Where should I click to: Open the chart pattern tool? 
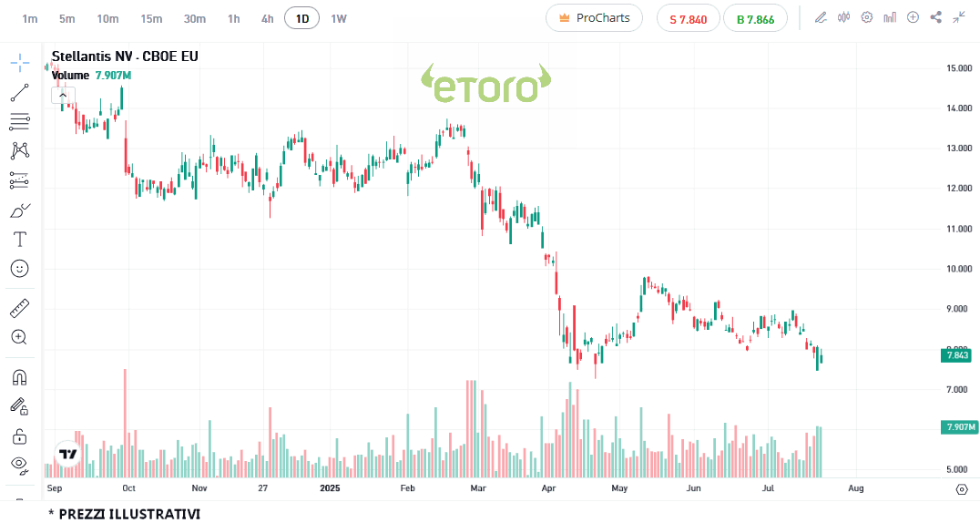[x=19, y=150]
